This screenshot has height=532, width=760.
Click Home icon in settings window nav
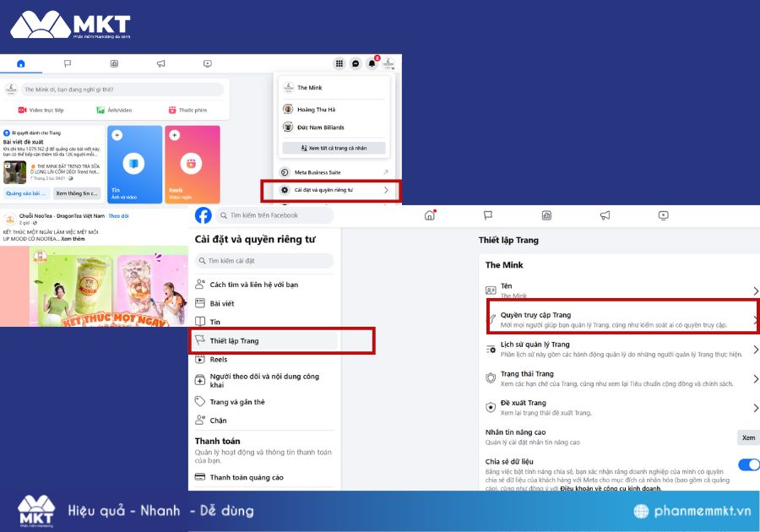click(430, 215)
